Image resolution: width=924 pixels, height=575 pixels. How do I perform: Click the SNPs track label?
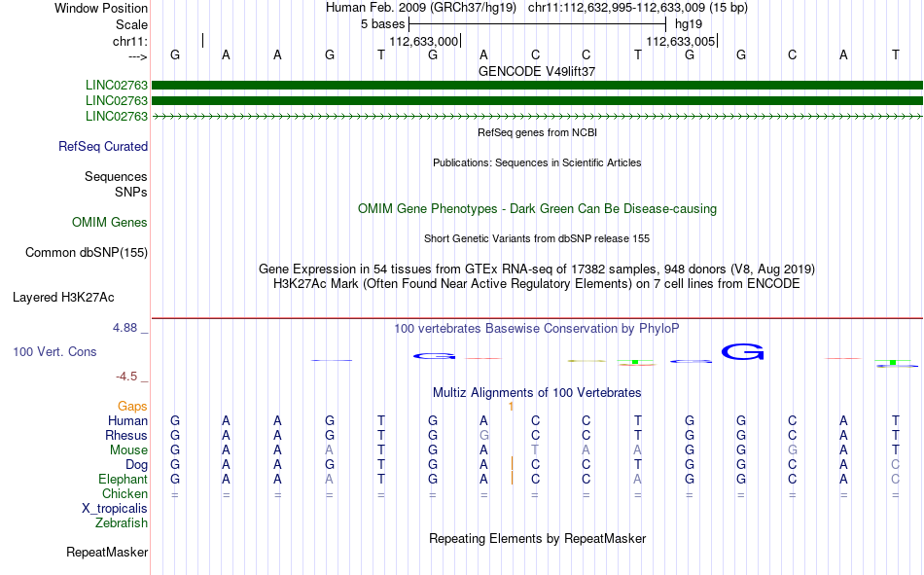pos(131,193)
